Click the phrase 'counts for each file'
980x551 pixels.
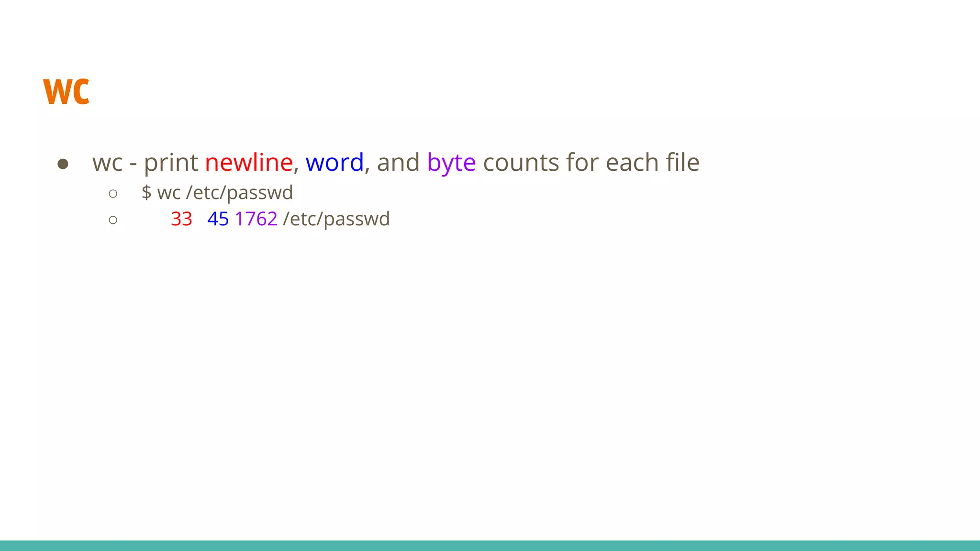click(591, 163)
